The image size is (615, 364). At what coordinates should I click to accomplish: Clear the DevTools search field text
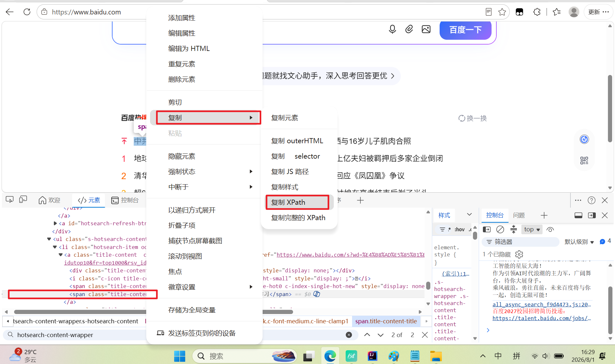[349, 335]
